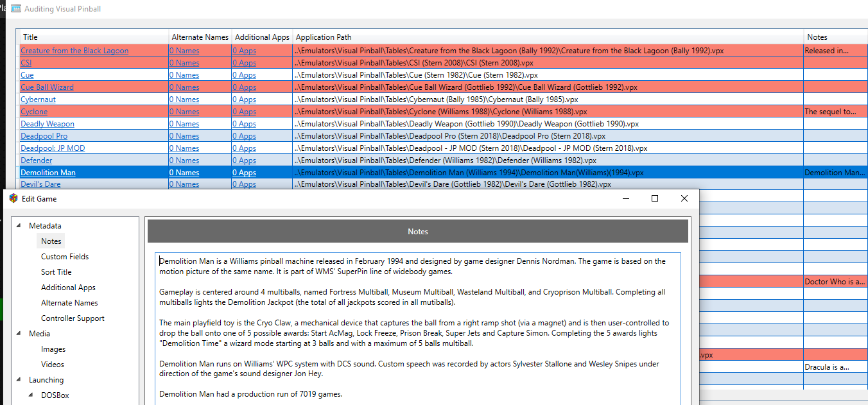868x405 pixels.
Task: Select Videos under Media
Action: (x=53, y=365)
